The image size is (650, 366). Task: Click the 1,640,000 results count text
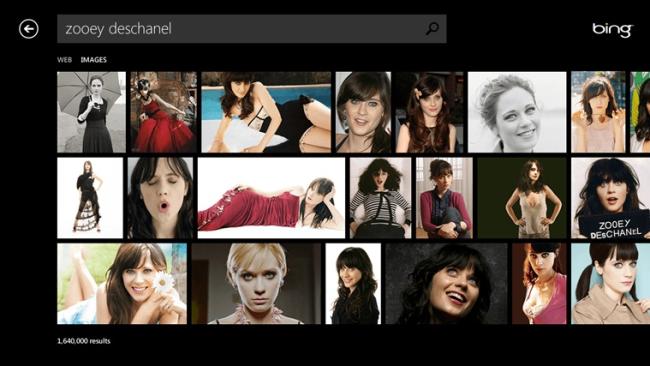click(84, 341)
